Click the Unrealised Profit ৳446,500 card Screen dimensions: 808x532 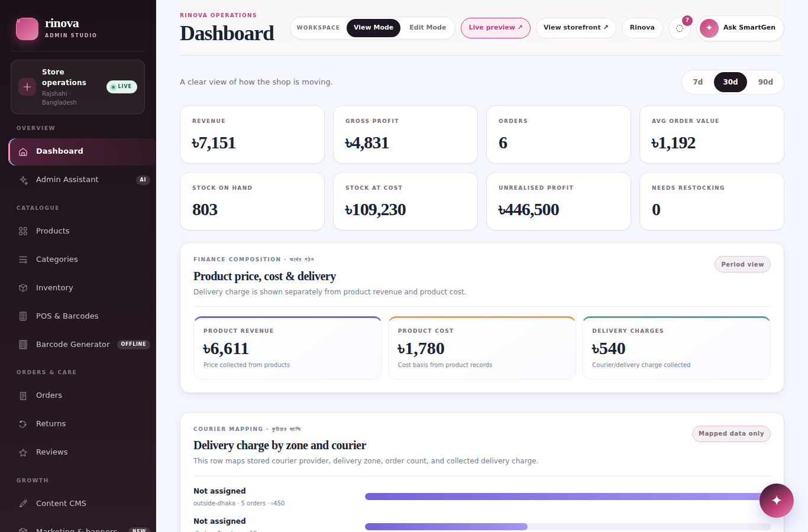click(559, 201)
